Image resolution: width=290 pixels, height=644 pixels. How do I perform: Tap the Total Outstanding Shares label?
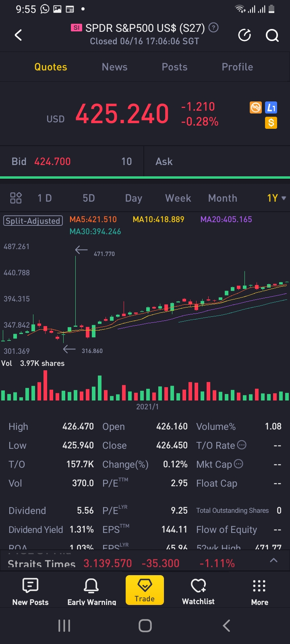click(x=232, y=510)
